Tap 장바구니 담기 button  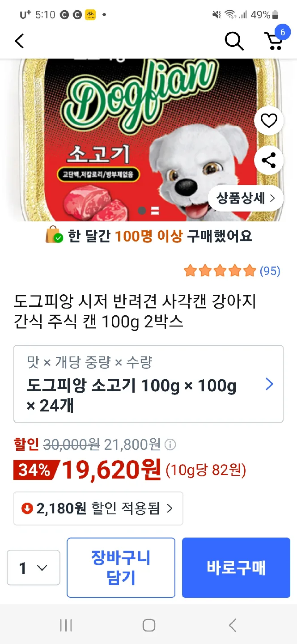click(x=121, y=568)
